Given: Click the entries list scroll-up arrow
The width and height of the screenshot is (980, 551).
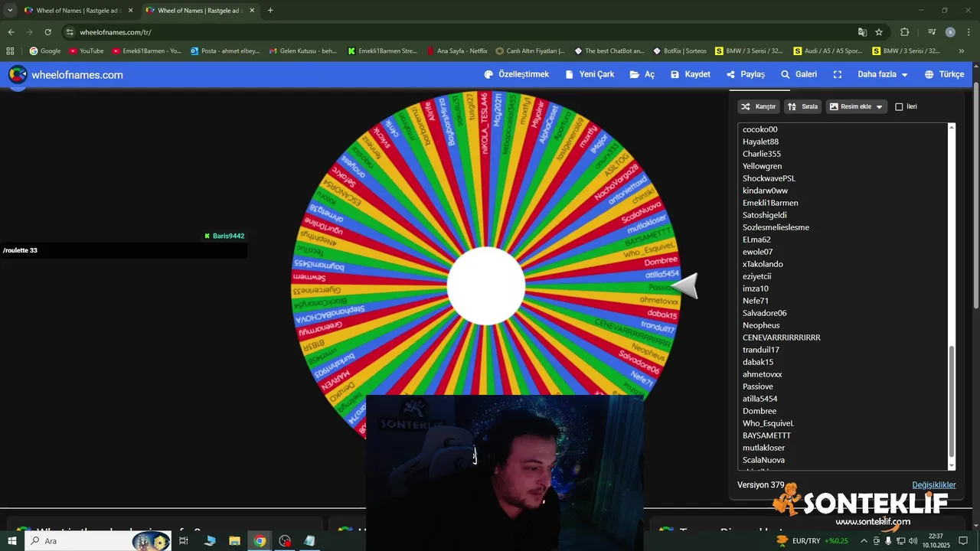Looking at the screenshot, I should pyautogui.click(x=952, y=127).
